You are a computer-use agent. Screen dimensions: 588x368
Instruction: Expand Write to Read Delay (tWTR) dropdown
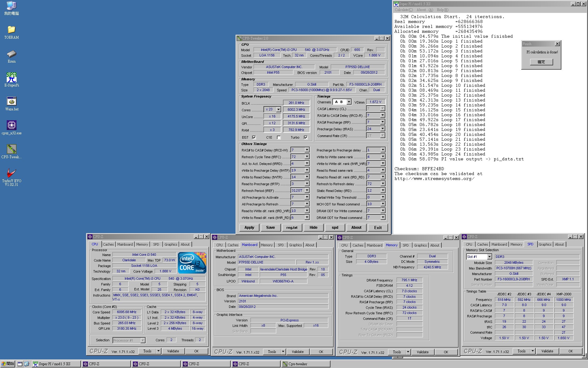[x=307, y=177]
